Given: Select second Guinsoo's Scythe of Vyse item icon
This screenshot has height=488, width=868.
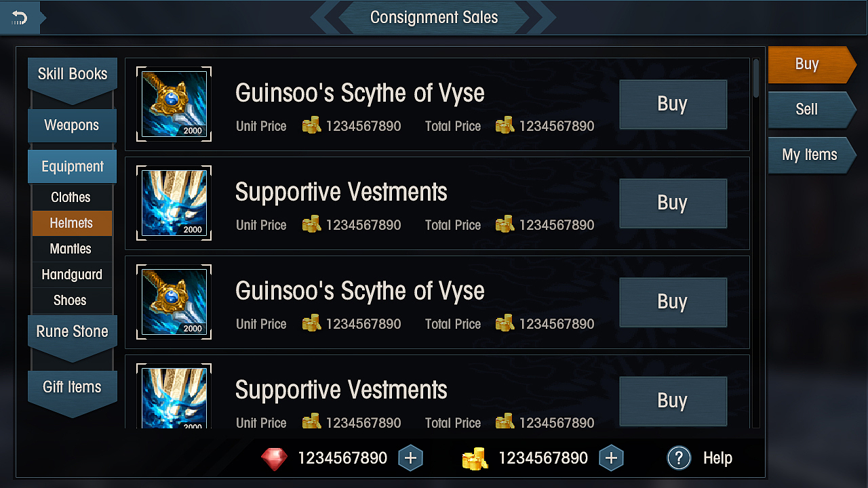Looking at the screenshot, I should click(174, 302).
